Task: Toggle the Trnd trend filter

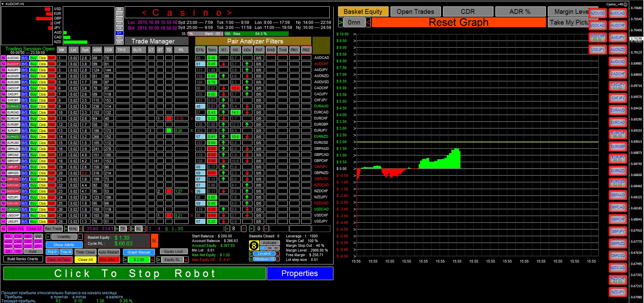Action: point(283,50)
